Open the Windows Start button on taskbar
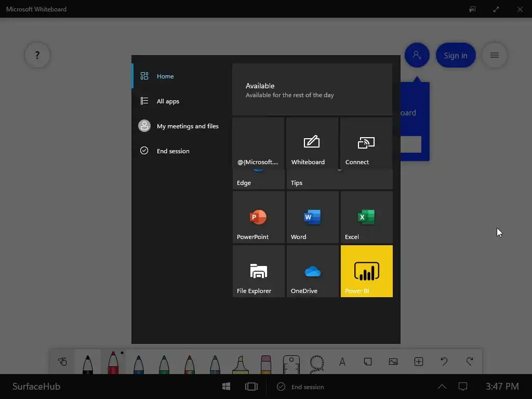Image resolution: width=532 pixels, height=399 pixels. (x=227, y=387)
